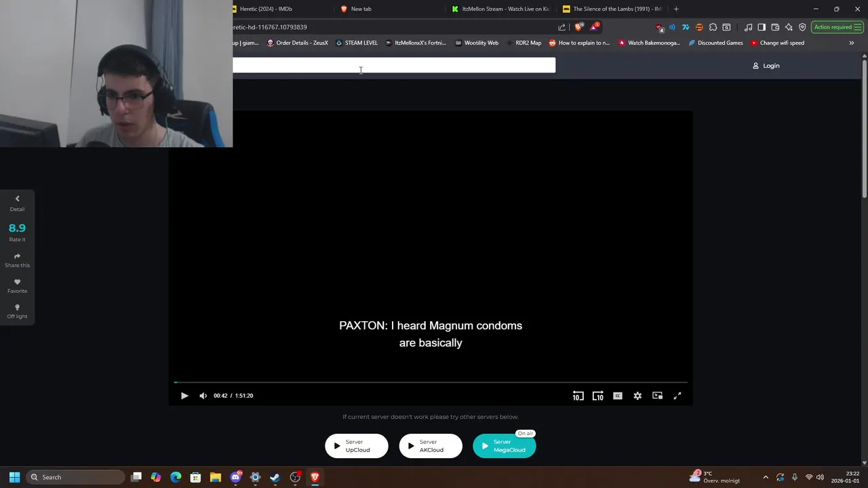
Task: Open video player settings gear
Action: click(637, 396)
